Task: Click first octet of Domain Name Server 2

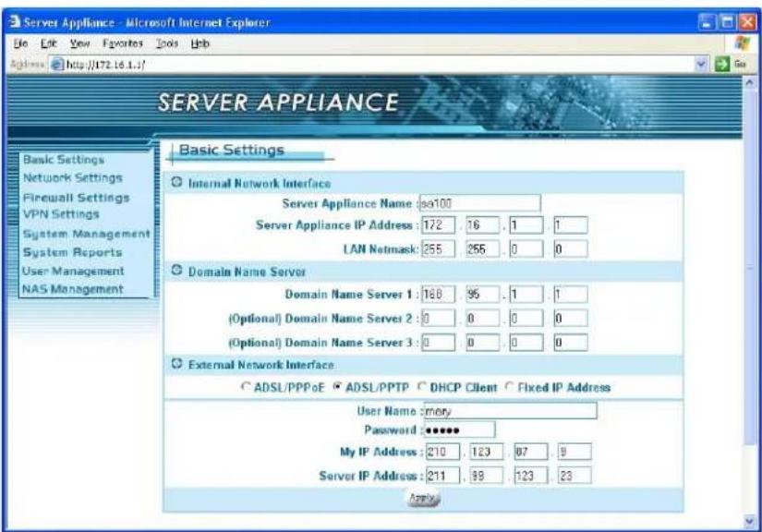Action: coord(439,319)
